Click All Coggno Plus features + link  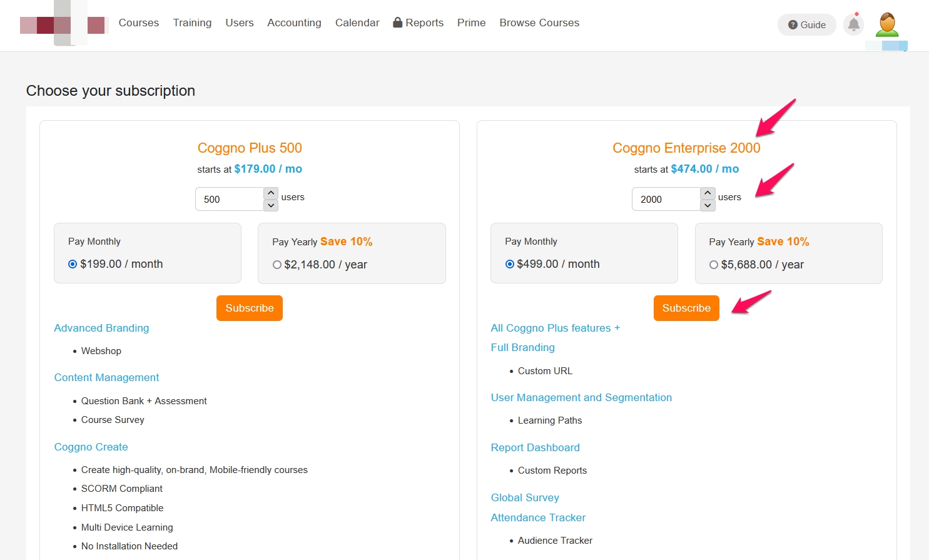pos(556,328)
